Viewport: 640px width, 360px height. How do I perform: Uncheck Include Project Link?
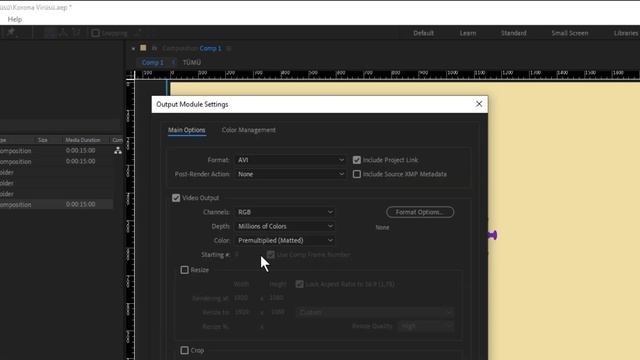tap(357, 160)
